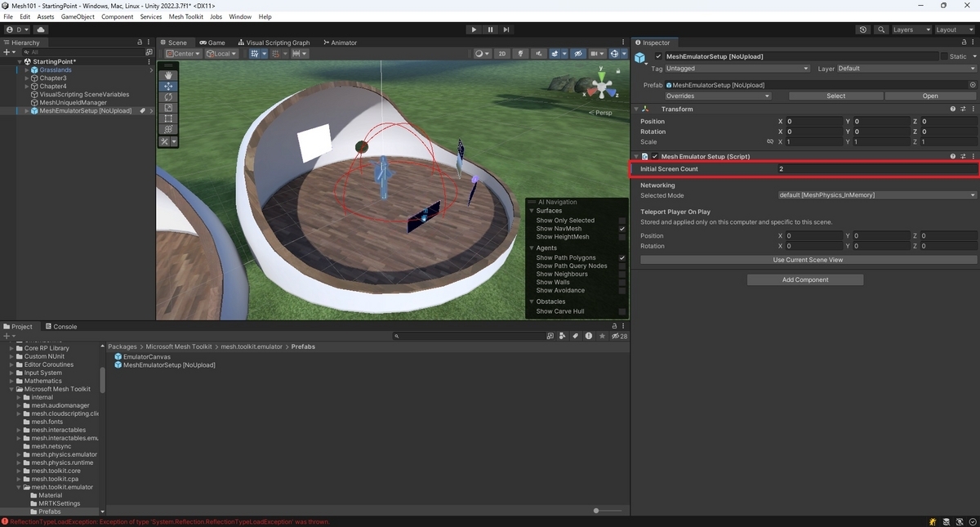
Task: Click Use Current Scene View button
Action: [x=808, y=260]
